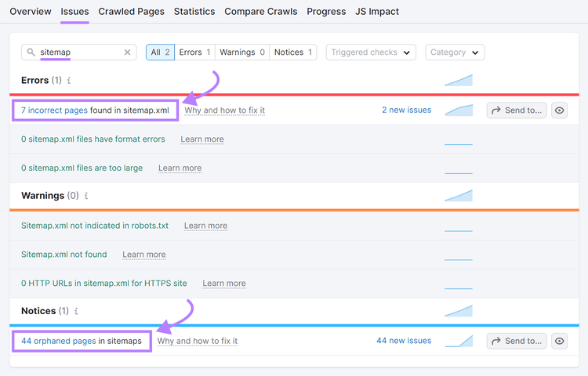The height and width of the screenshot is (376, 588).
Task: Expand the Triggered checks dropdown
Action: click(x=371, y=52)
